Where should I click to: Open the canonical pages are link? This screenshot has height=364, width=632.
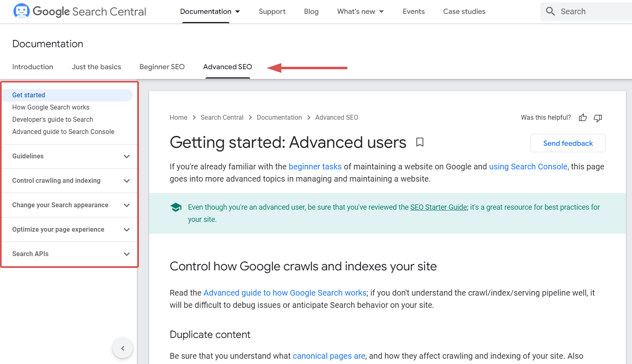click(x=329, y=356)
